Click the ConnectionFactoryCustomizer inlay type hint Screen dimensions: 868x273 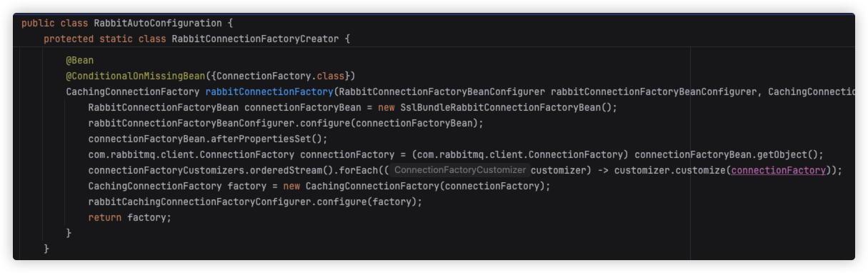460,170
